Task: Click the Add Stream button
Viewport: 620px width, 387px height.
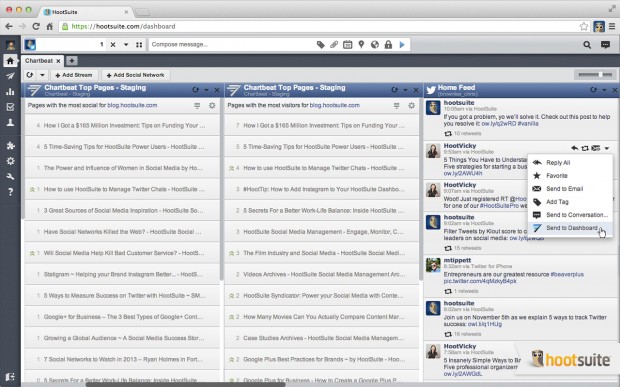Action: [x=74, y=75]
